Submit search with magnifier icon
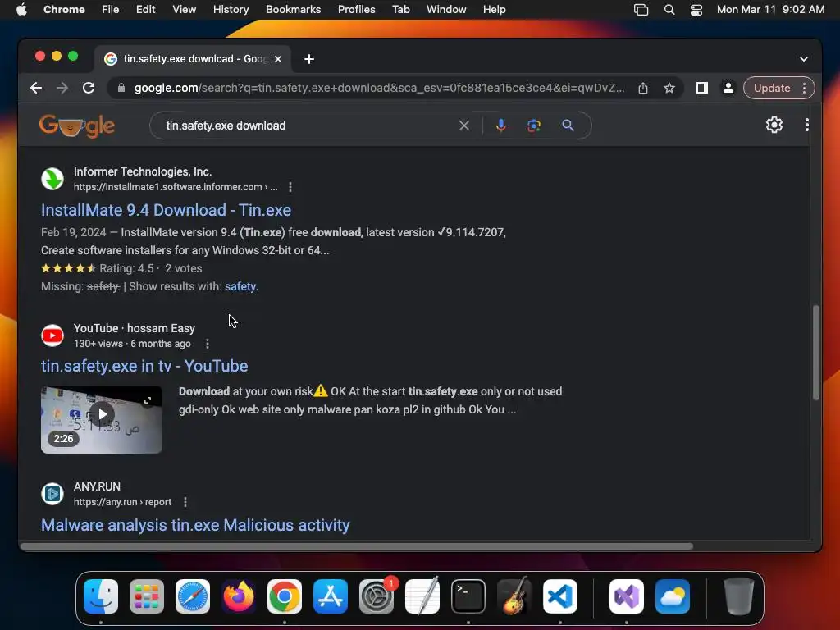The image size is (840, 630). point(568,126)
